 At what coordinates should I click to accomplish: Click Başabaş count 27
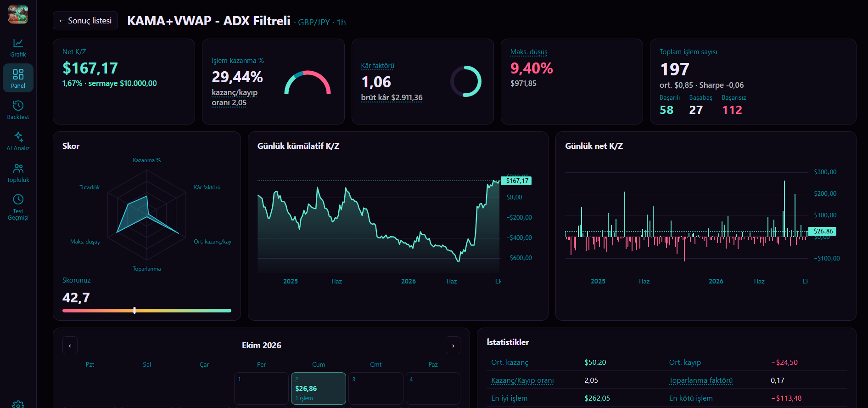696,110
